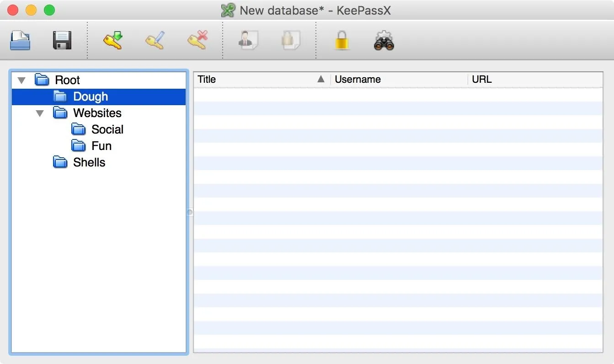Sort entries by Username column header

(399, 79)
